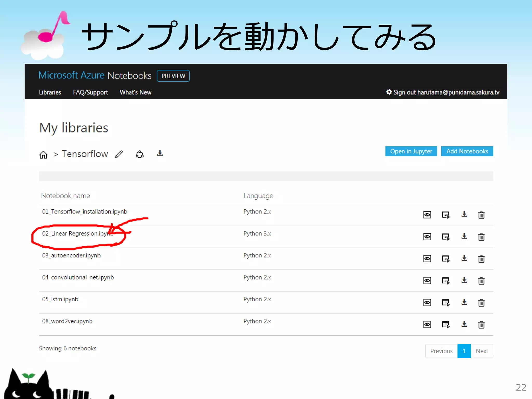
Task: Click the Notebook name column header
Action: [x=65, y=196]
